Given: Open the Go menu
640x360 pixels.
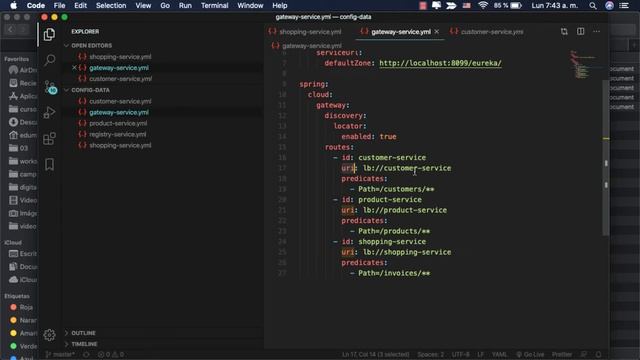Looking at the screenshot, I should [x=165, y=6].
